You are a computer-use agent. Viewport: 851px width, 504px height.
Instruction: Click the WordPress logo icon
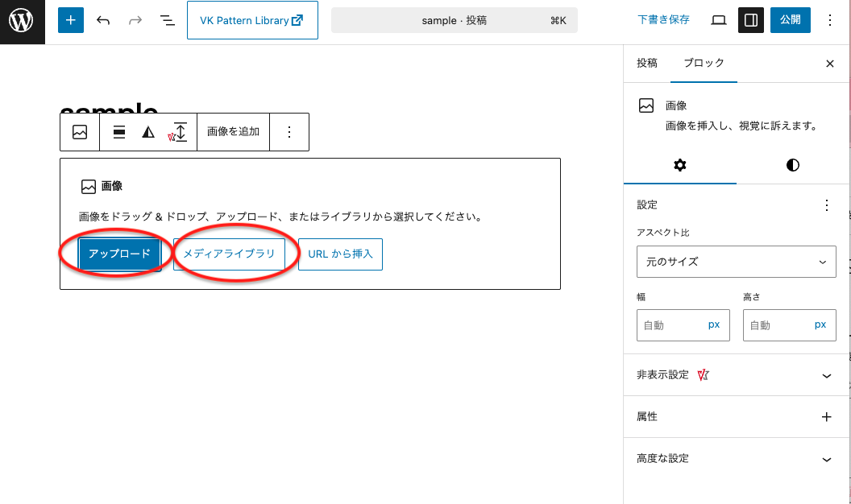[x=21, y=21]
